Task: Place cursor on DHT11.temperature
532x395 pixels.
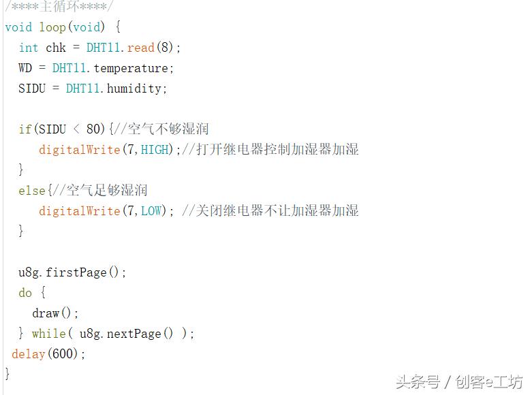Action: coord(113,68)
